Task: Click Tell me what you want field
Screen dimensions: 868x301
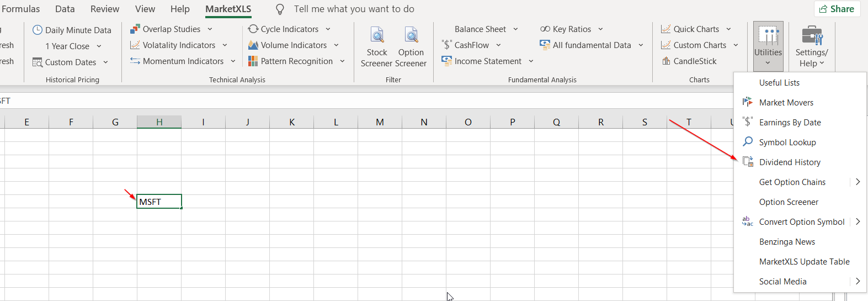Action: (354, 9)
